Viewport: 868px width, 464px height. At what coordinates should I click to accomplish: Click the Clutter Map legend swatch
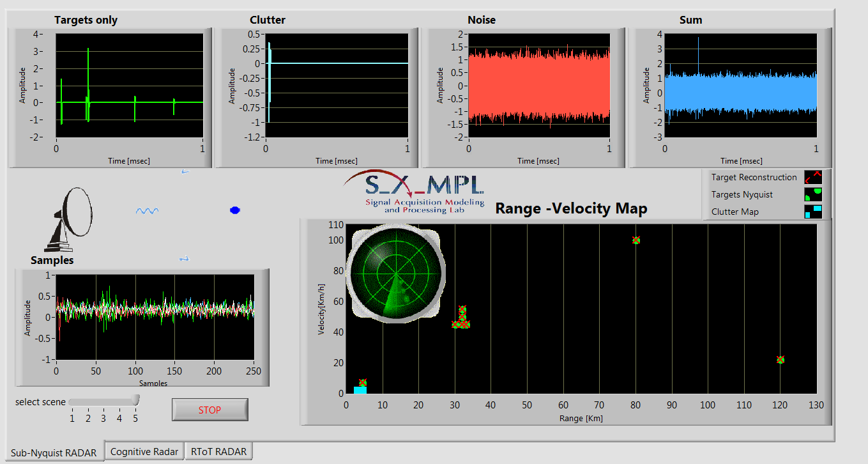click(812, 212)
